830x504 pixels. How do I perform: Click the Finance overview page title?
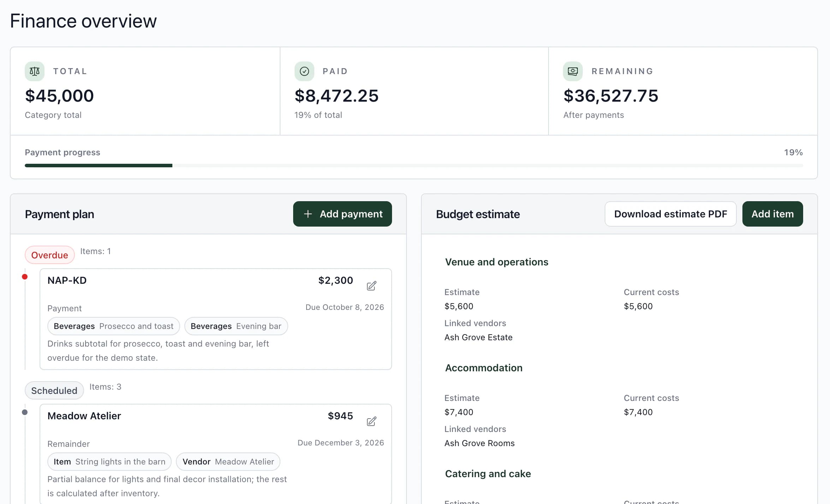coord(83,21)
